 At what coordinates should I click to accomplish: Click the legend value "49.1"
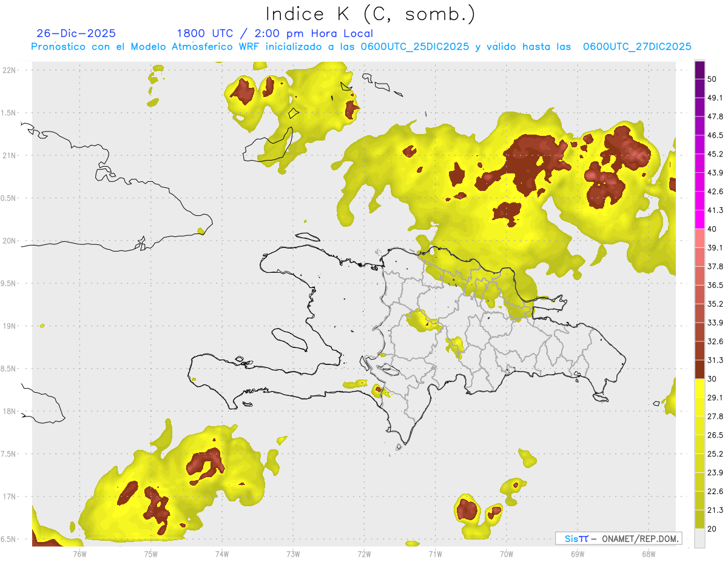[715, 98]
